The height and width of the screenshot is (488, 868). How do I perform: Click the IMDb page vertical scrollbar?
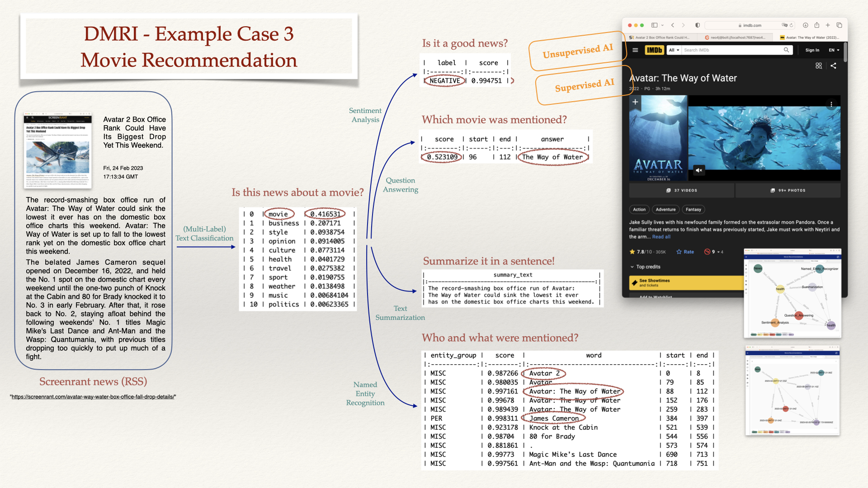point(845,52)
